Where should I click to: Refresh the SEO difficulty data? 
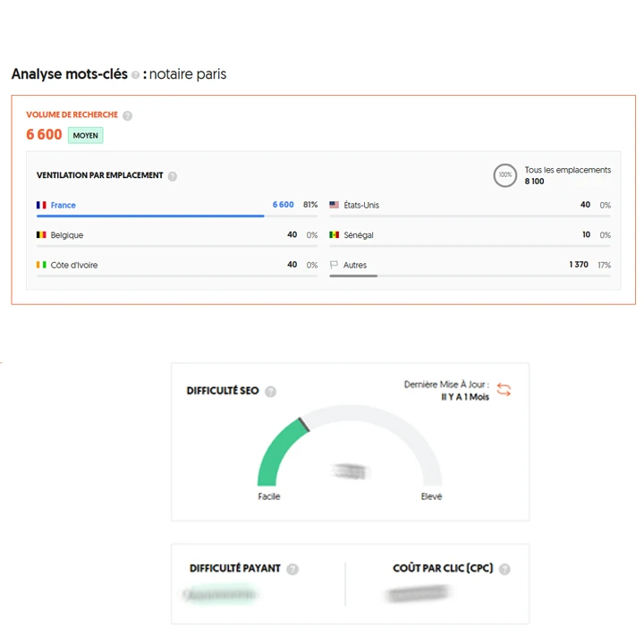[x=504, y=390]
